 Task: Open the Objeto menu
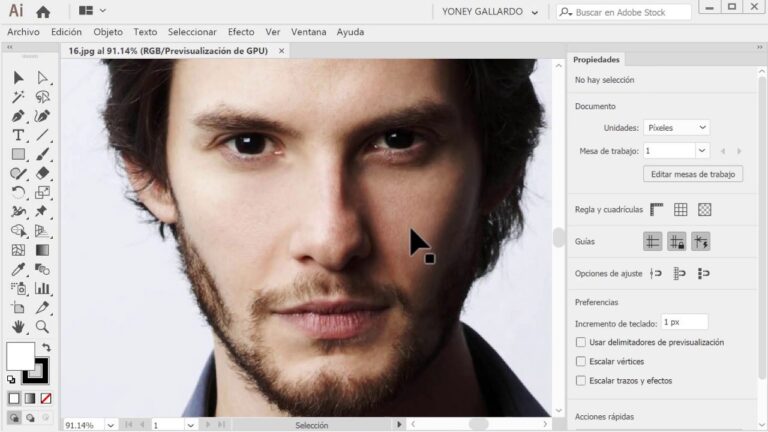pos(108,32)
